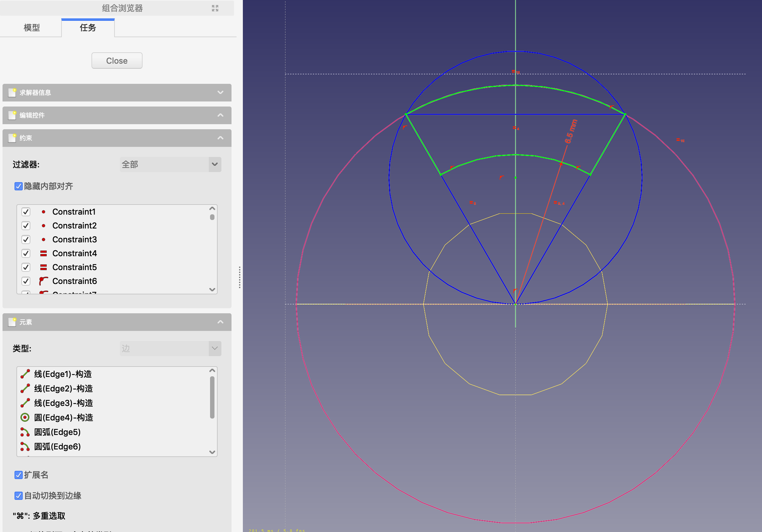Click the Edge4 circle icon in the element list
This screenshot has width=762, height=532.
click(x=25, y=417)
